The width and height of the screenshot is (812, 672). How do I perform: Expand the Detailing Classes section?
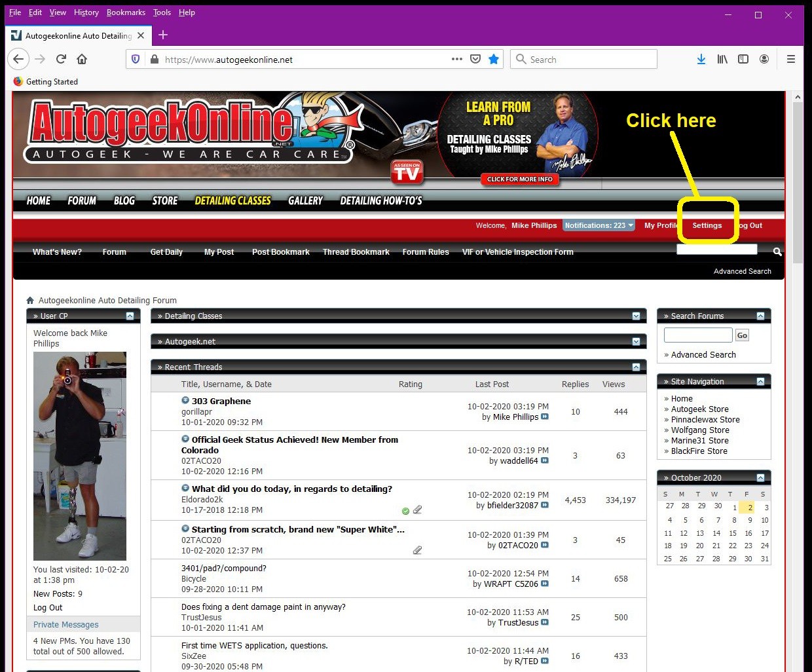coord(636,316)
